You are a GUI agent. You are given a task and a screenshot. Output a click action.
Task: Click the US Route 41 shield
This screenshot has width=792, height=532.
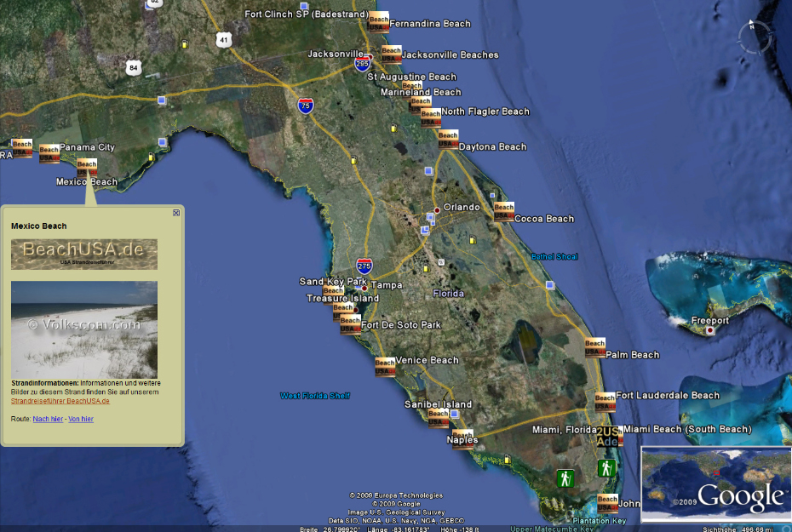point(224,40)
